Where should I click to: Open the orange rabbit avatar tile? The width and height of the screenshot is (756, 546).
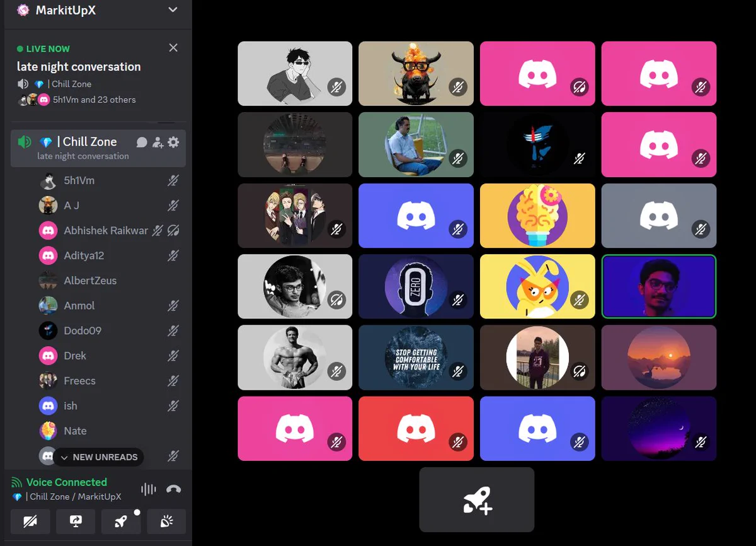click(x=537, y=286)
